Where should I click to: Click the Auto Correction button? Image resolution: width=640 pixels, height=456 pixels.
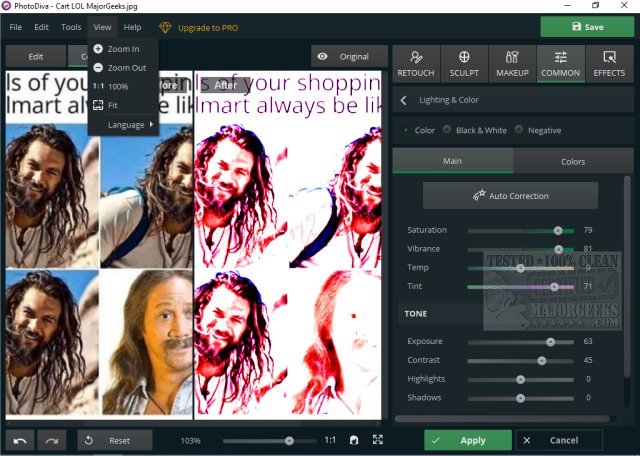(x=510, y=196)
